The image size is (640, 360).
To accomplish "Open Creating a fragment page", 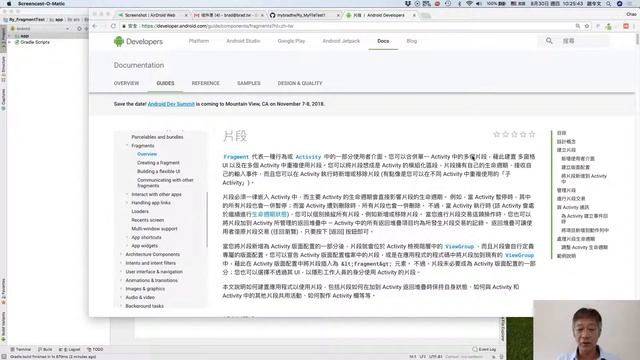I will coord(158,163).
